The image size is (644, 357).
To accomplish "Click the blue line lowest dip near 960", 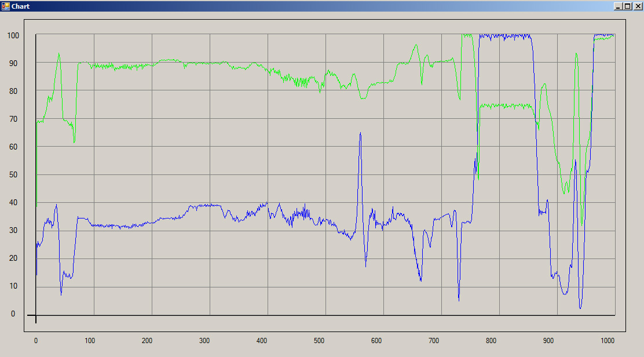I will tap(580, 308).
